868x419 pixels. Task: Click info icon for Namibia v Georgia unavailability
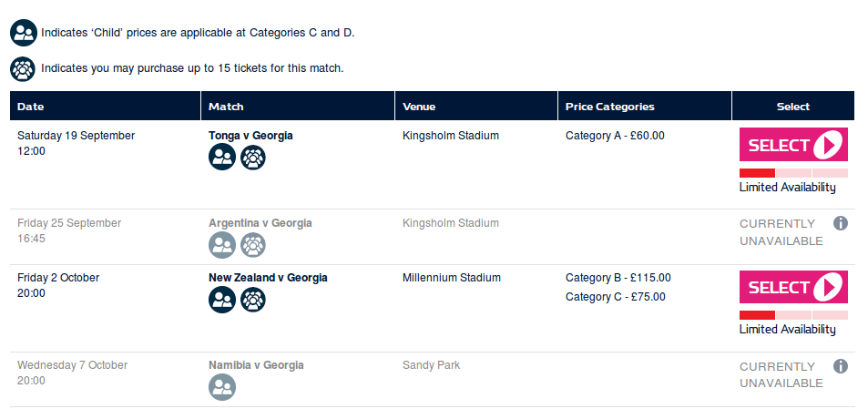pyautogui.click(x=841, y=366)
